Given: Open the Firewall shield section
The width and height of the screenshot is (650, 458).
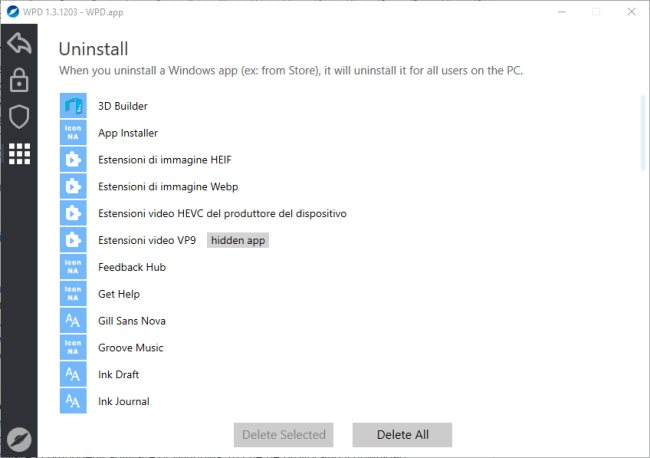Looking at the screenshot, I should pyautogui.click(x=19, y=116).
